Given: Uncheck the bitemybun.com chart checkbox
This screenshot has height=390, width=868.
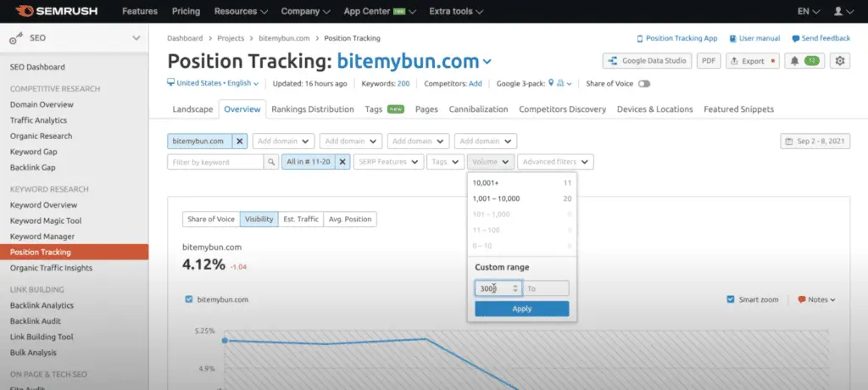Looking at the screenshot, I should click(189, 299).
